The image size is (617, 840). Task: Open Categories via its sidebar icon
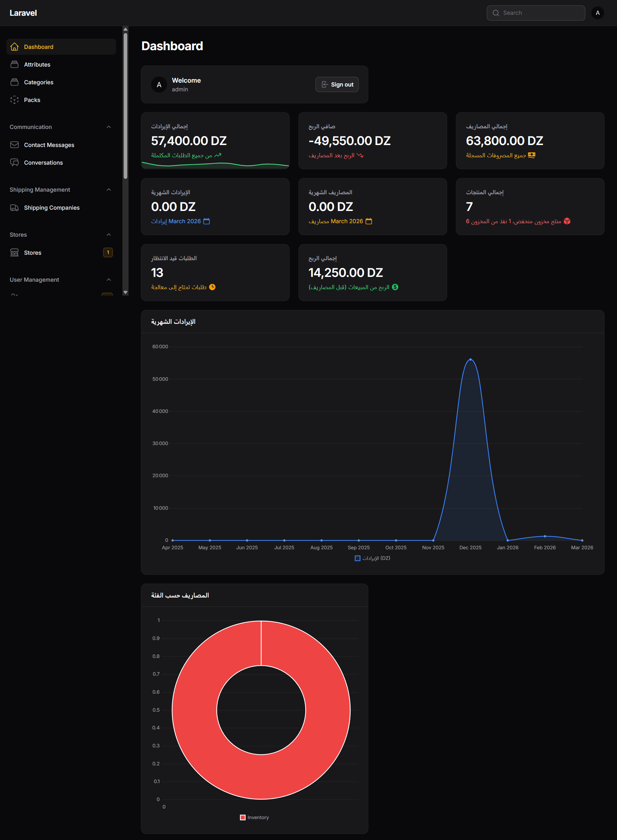pos(14,82)
